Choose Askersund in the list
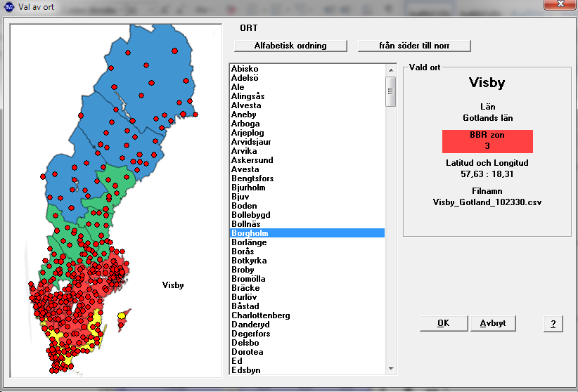This screenshot has height=392, width=578. tap(307, 160)
